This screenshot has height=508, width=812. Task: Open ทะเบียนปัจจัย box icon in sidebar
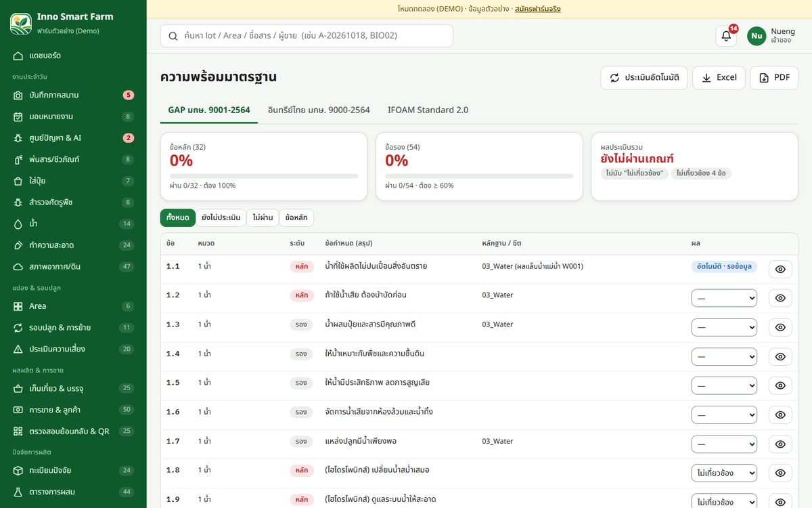click(18, 471)
